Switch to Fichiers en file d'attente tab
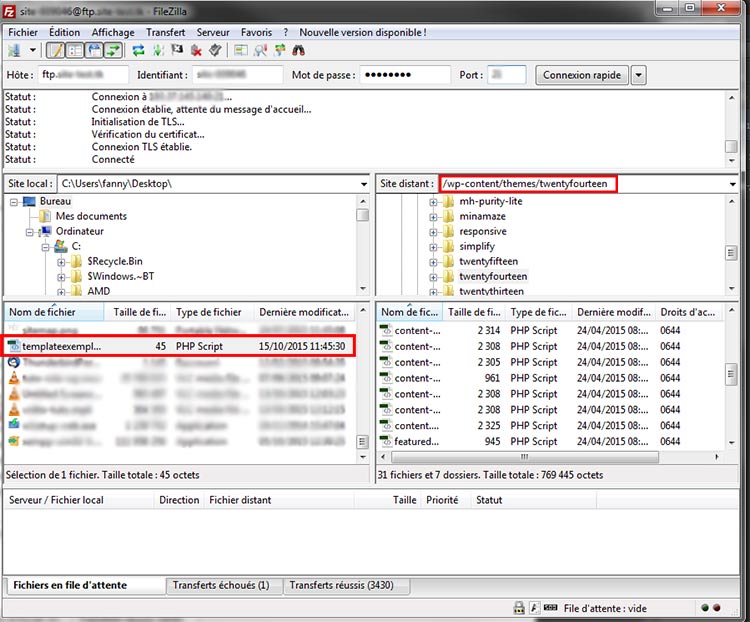The width and height of the screenshot is (750, 622). (85, 586)
